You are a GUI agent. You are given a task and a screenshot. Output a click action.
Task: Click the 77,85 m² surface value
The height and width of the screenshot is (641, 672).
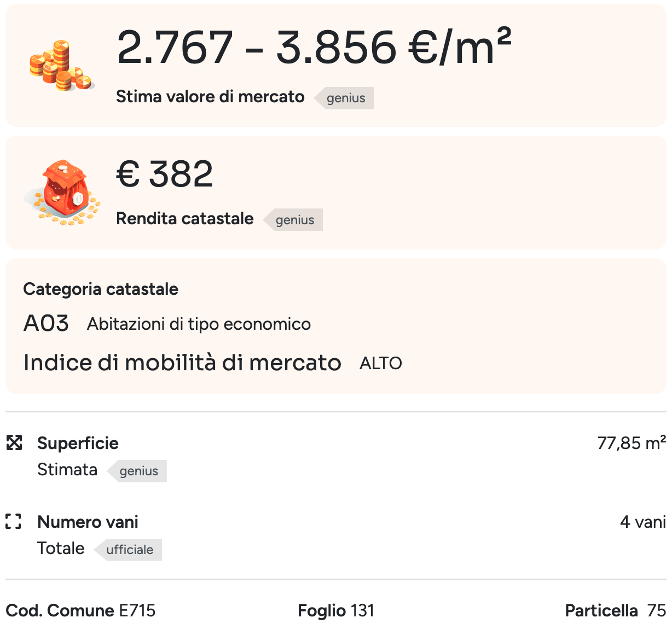coord(632,443)
